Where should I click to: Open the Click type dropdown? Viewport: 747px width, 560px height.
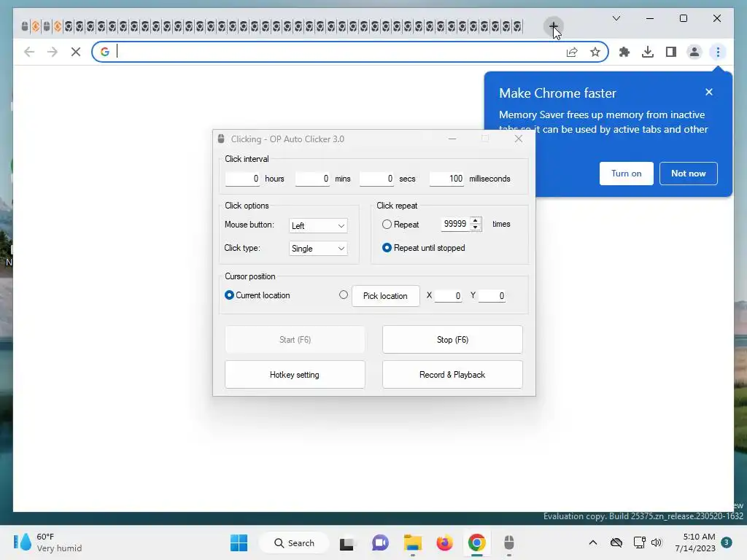tap(318, 249)
